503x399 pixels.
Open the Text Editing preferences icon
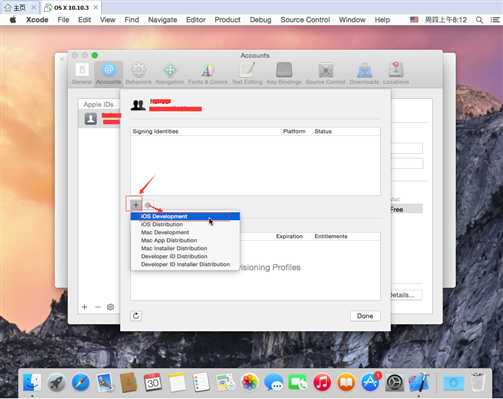pyautogui.click(x=247, y=74)
